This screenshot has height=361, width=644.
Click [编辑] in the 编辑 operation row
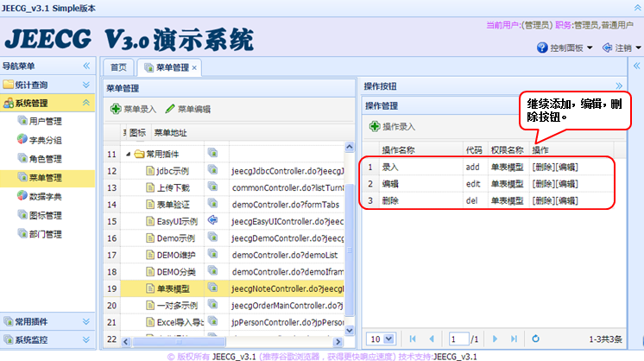[567, 184]
